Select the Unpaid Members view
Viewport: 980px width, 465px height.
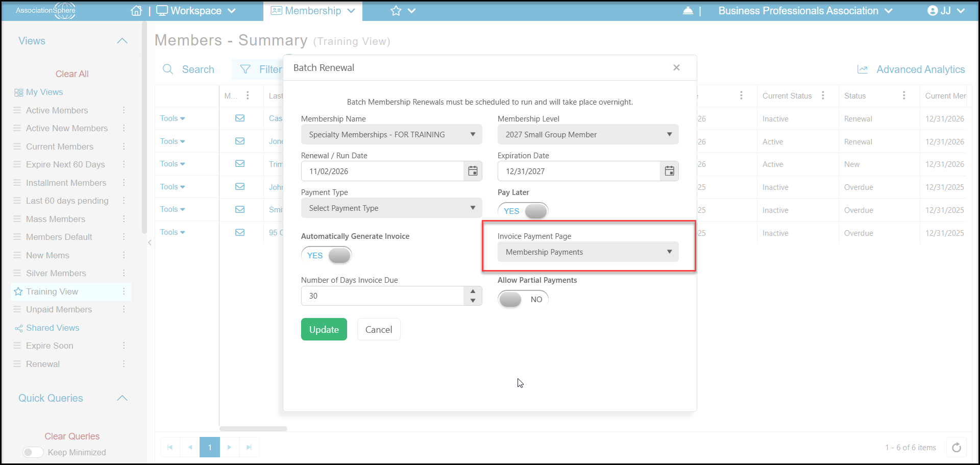point(59,309)
